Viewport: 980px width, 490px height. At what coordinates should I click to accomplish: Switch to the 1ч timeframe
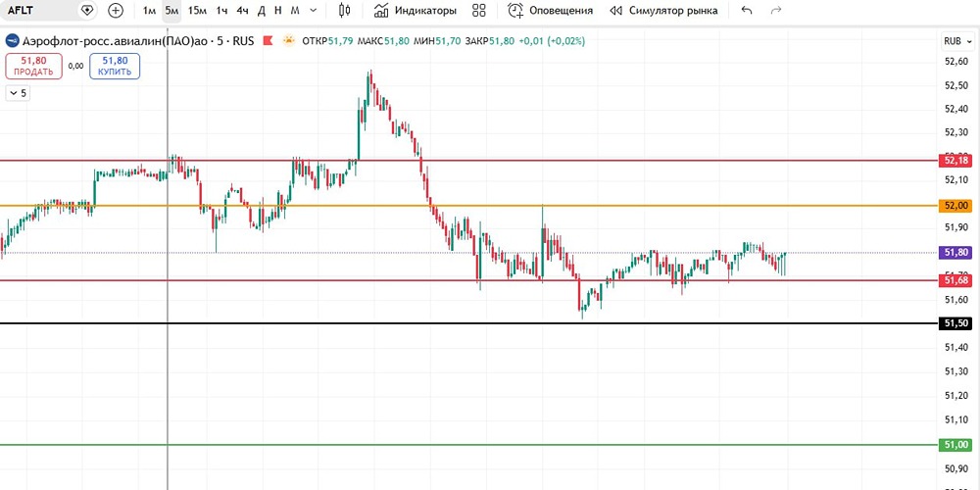point(221,11)
